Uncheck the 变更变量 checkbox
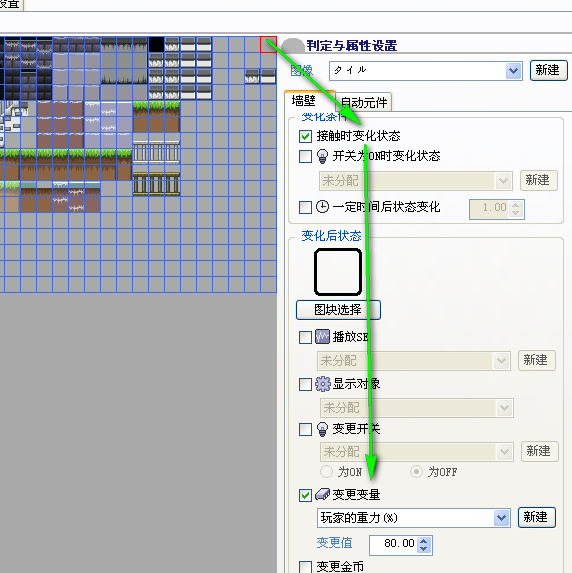 [x=306, y=496]
